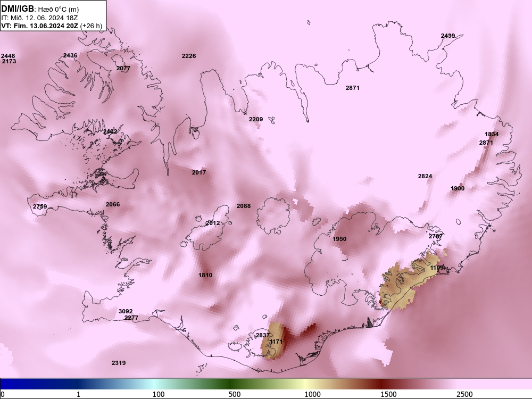This screenshot has width=532, height=399.
Task: Click the map value 2017
Action: pos(199,172)
